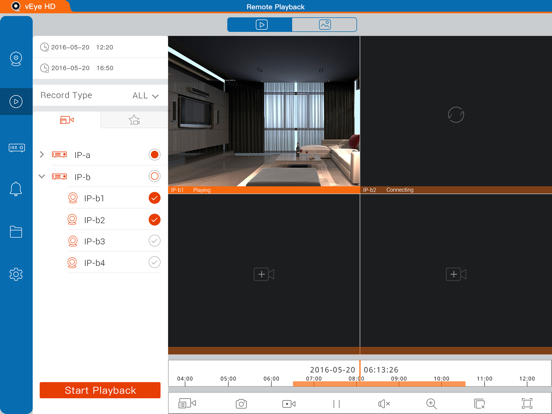Click the 09:00 mark on the timeline
Image resolution: width=552 pixels, height=414 pixels.
pyautogui.click(x=399, y=379)
